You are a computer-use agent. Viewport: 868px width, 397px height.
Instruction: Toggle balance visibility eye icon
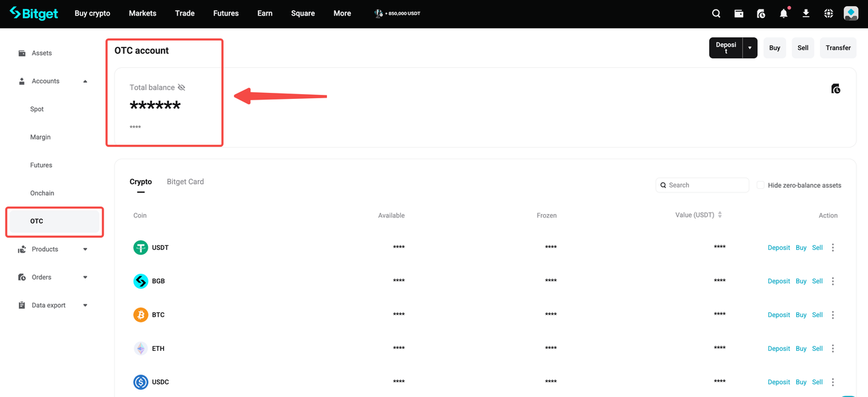tap(181, 87)
